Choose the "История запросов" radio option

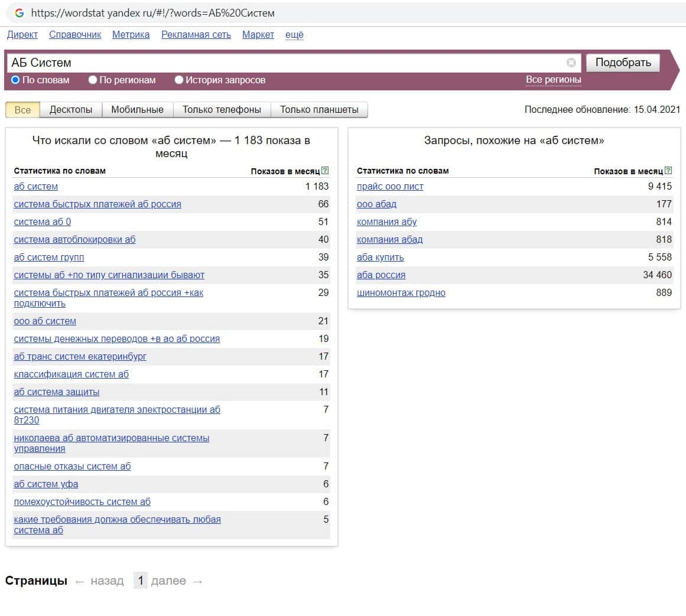(x=179, y=80)
